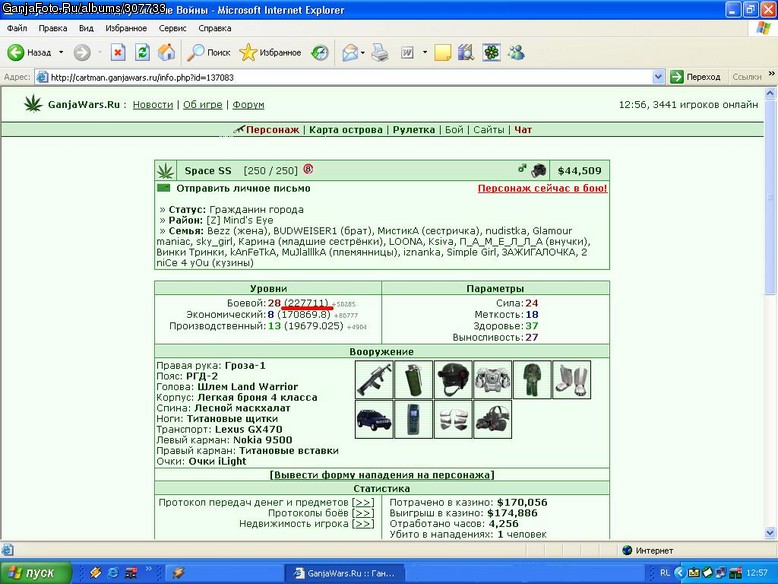Go back with the Назад button
The height and width of the screenshot is (584, 778).
(x=30, y=53)
